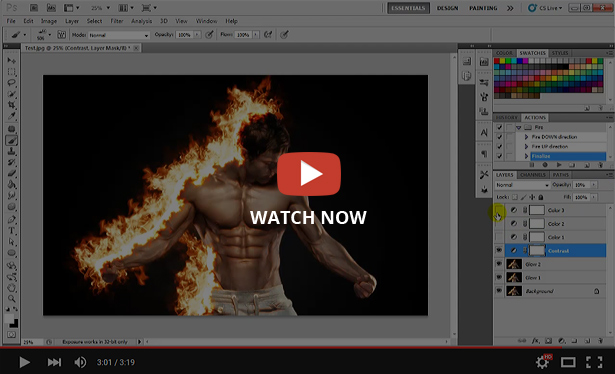Screen dimensions: 615x374
Task: Select the Clone Stamp tool
Action: (11, 151)
